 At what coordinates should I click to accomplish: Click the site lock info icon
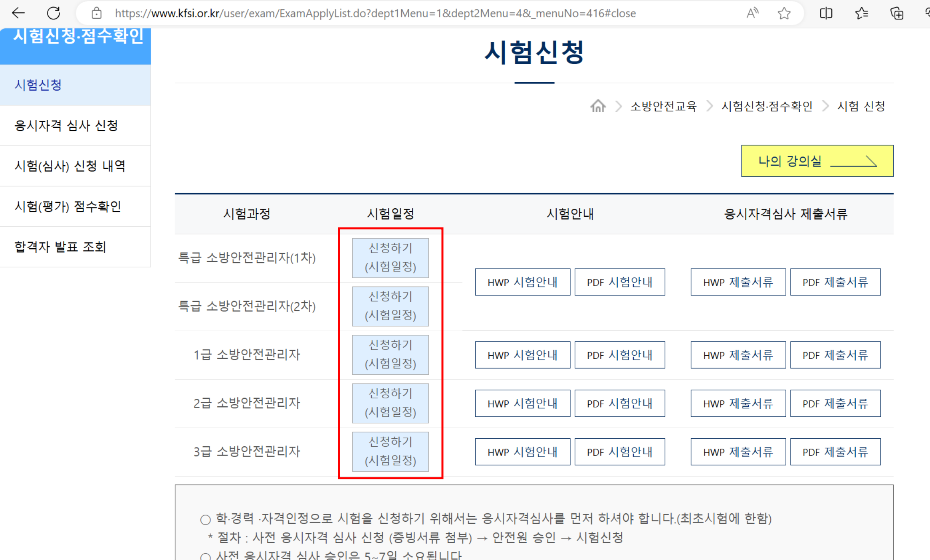(x=96, y=13)
